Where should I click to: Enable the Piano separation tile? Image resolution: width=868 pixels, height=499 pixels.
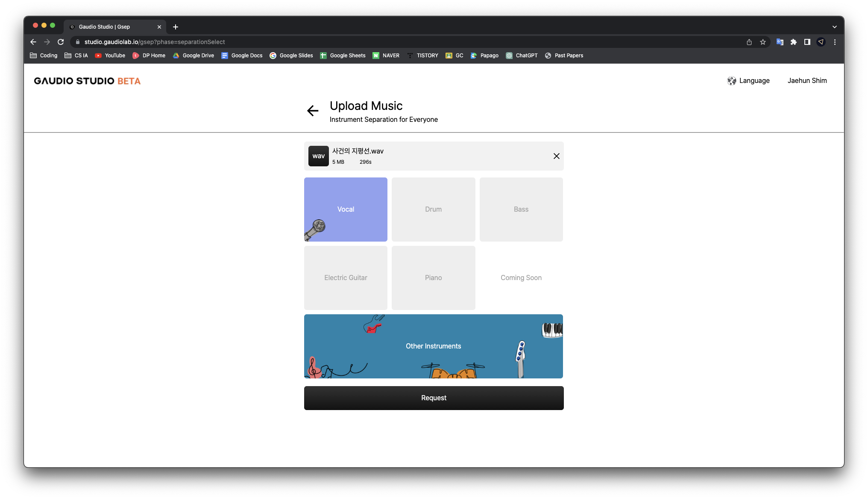(433, 278)
